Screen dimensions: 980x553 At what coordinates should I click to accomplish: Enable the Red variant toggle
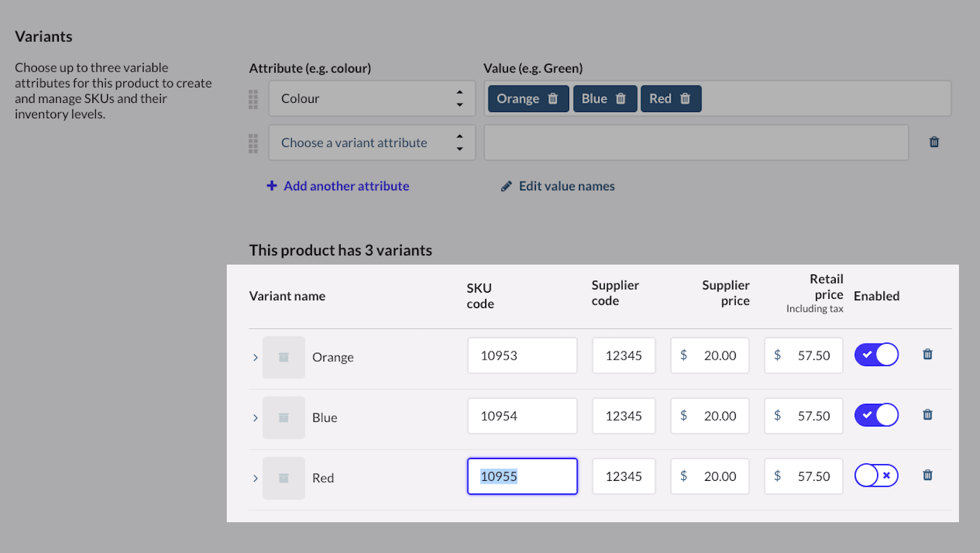point(876,475)
